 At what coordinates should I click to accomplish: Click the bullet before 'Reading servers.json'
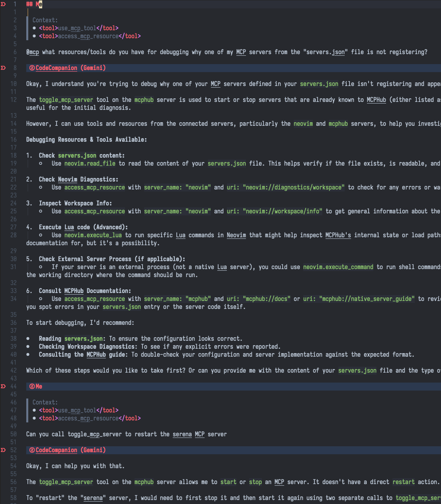28,339
